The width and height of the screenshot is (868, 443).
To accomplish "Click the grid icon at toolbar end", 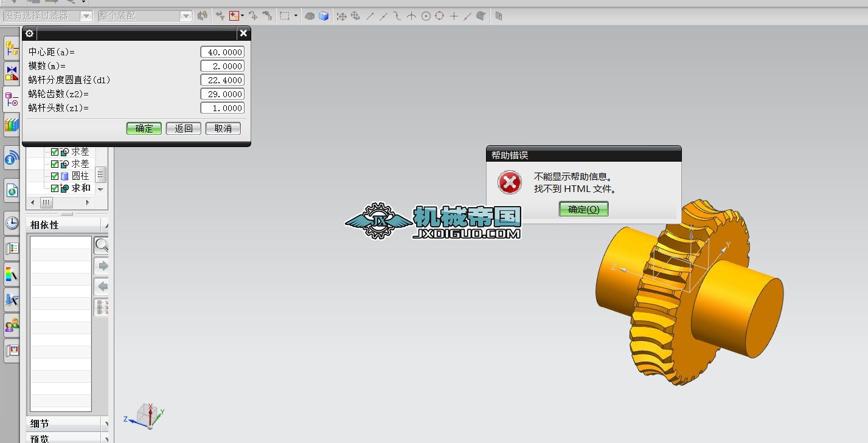I will (499, 16).
